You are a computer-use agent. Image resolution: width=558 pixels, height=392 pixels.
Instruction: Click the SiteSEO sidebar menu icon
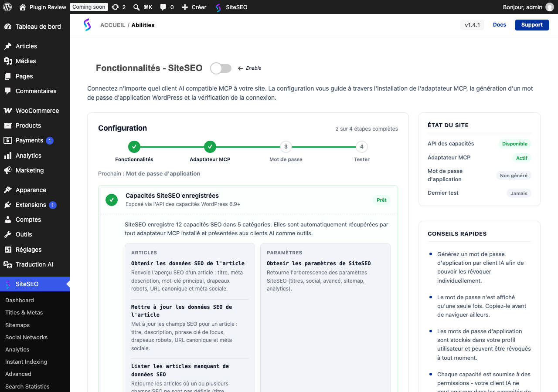click(x=8, y=284)
